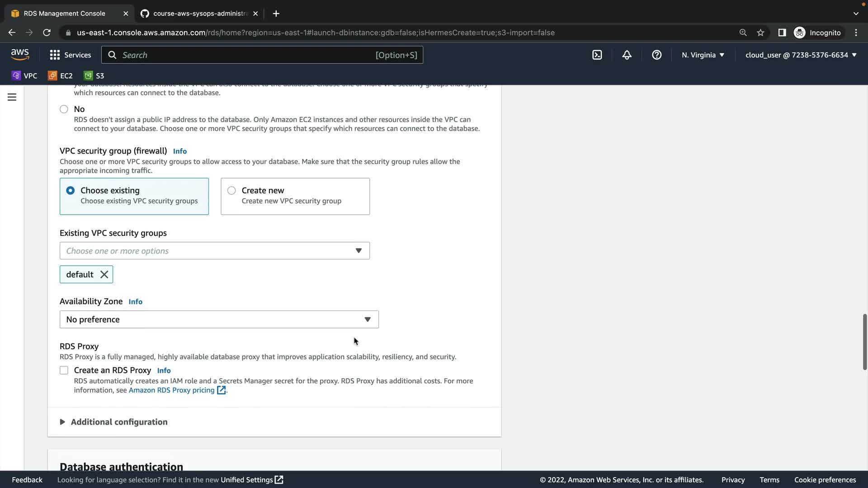Open the AWS help question mark icon
This screenshot has width=868, height=488.
656,55
